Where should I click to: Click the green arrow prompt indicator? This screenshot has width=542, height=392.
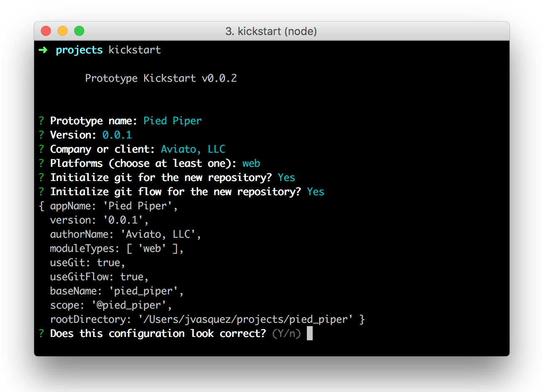(43, 50)
